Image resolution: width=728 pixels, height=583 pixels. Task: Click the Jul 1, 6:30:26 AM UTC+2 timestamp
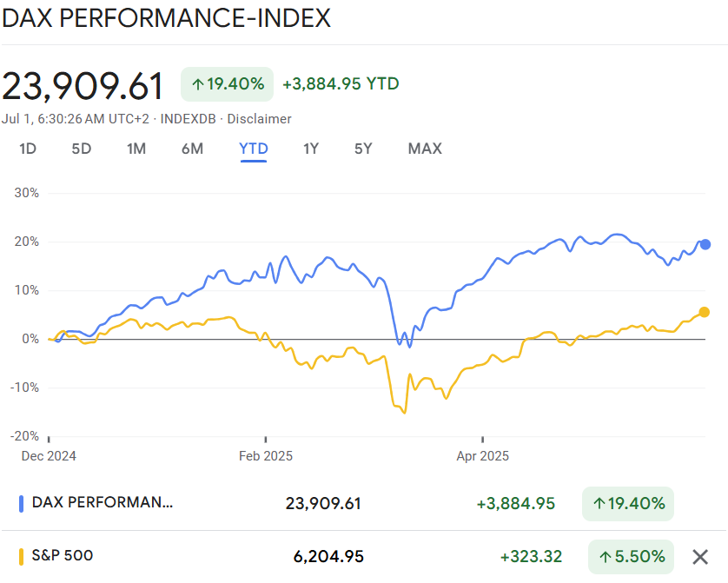tap(76, 119)
